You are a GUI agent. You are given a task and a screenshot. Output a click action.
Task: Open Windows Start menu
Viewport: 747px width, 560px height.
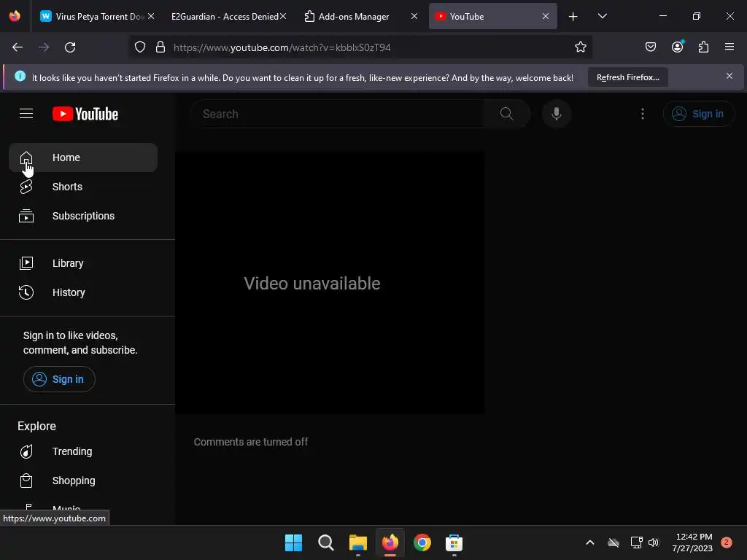point(293,542)
